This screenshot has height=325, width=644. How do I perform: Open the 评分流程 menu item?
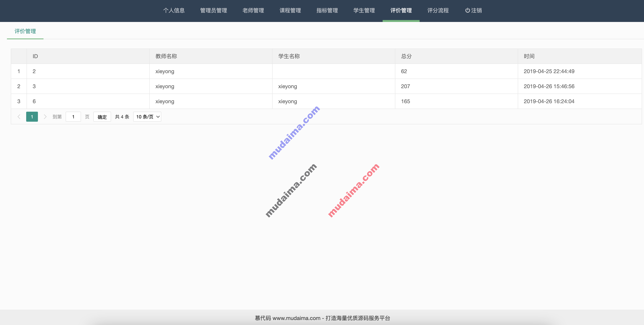click(x=438, y=11)
